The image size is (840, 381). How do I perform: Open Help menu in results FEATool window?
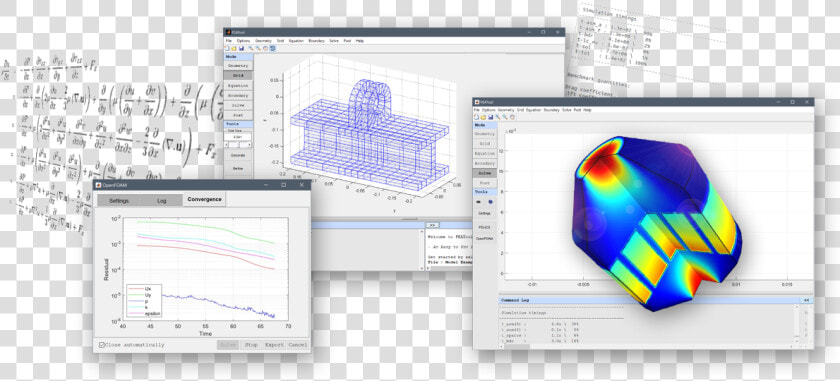pos(587,110)
